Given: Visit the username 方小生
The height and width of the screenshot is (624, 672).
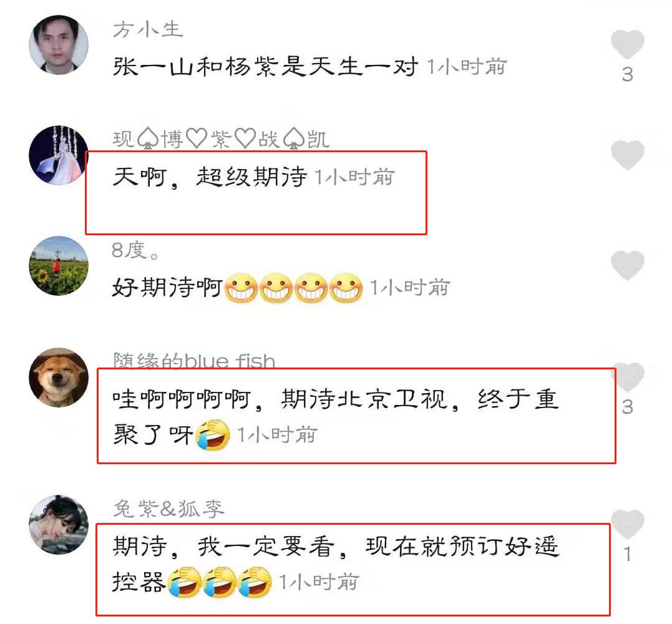Looking at the screenshot, I should (148, 29).
